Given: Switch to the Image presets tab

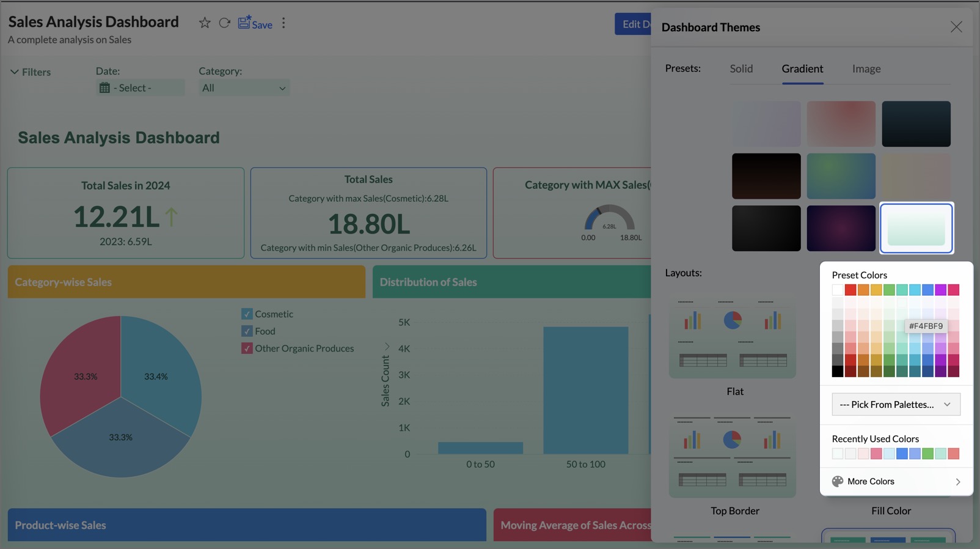Looking at the screenshot, I should [x=866, y=69].
